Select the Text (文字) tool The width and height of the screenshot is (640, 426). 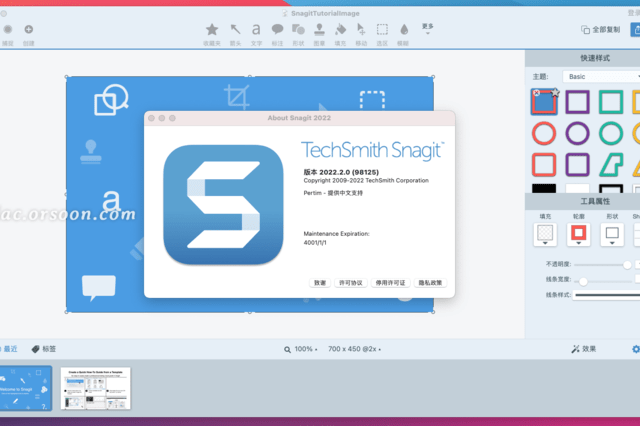tap(256, 29)
